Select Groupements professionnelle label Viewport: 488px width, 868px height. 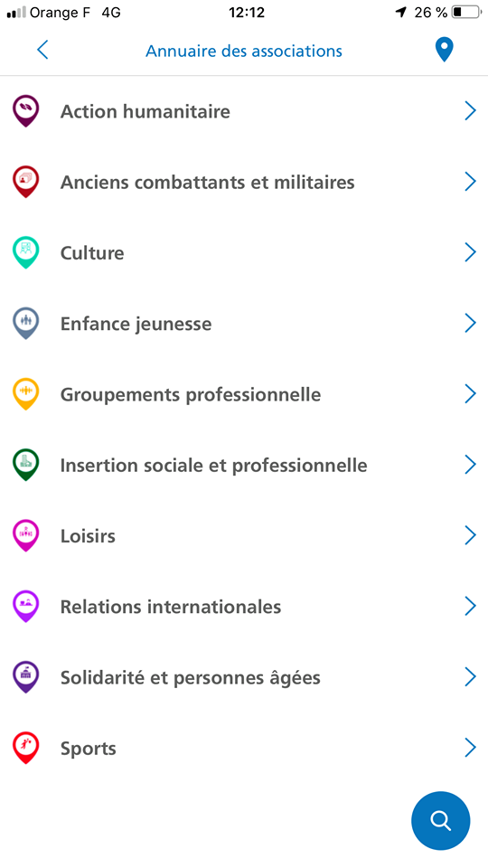[x=191, y=395]
